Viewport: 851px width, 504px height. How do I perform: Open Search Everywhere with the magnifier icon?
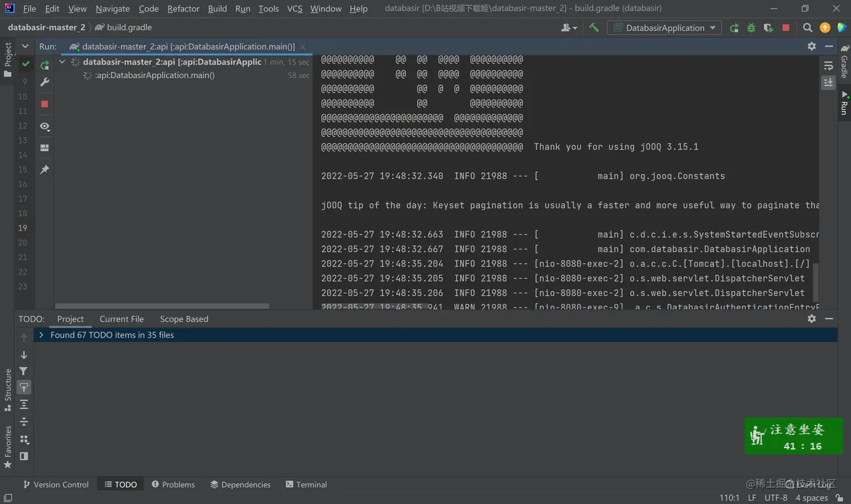point(808,28)
